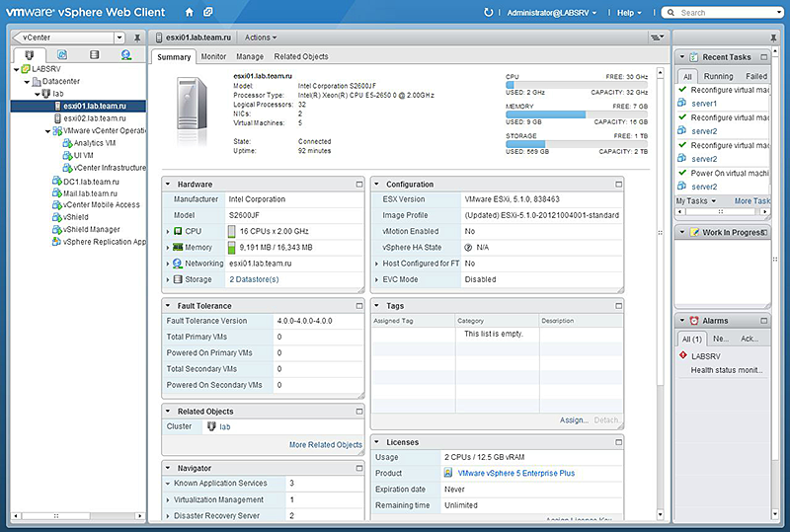This screenshot has height=532, width=790.
Task: Click the More Related Objects link
Action: tap(325, 445)
